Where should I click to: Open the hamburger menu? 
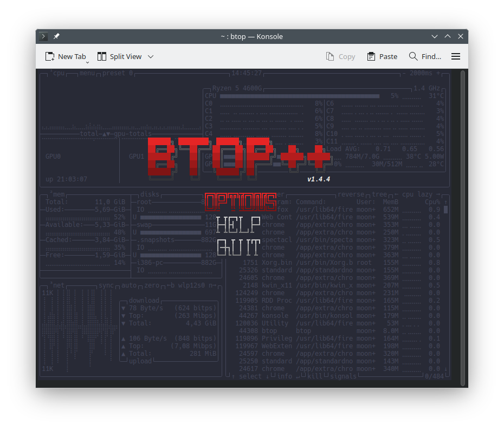point(456,56)
